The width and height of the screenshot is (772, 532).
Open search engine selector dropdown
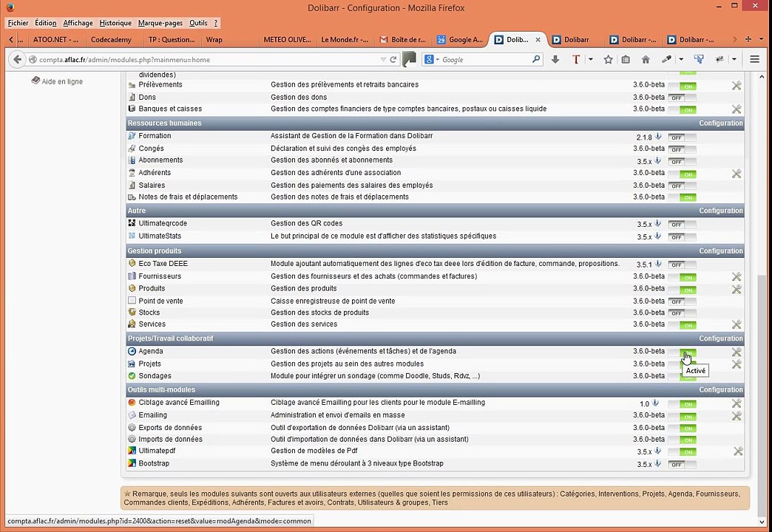(431, 60)
